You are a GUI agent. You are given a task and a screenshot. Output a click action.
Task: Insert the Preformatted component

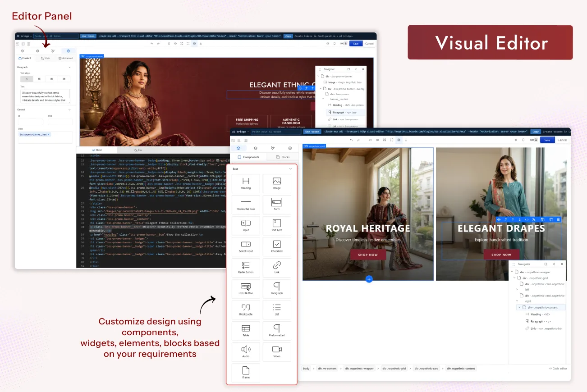pyautogui.click(x=277, y=331)
